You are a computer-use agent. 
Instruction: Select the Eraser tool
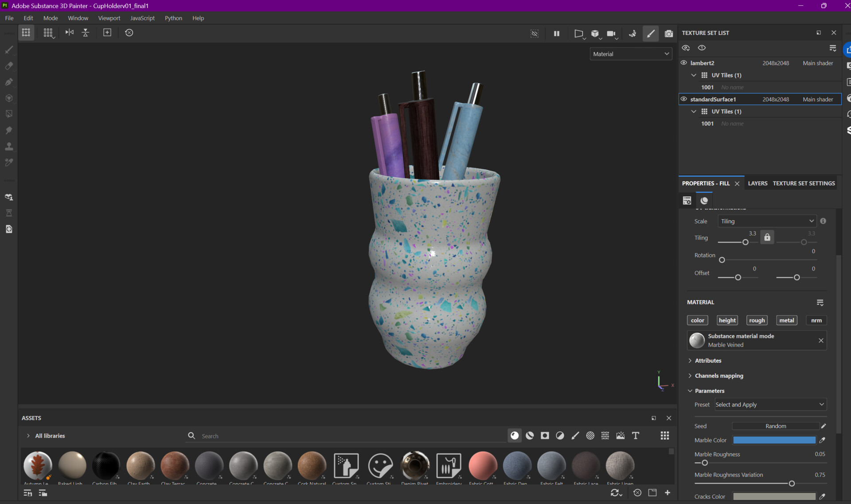pos(8,66)
